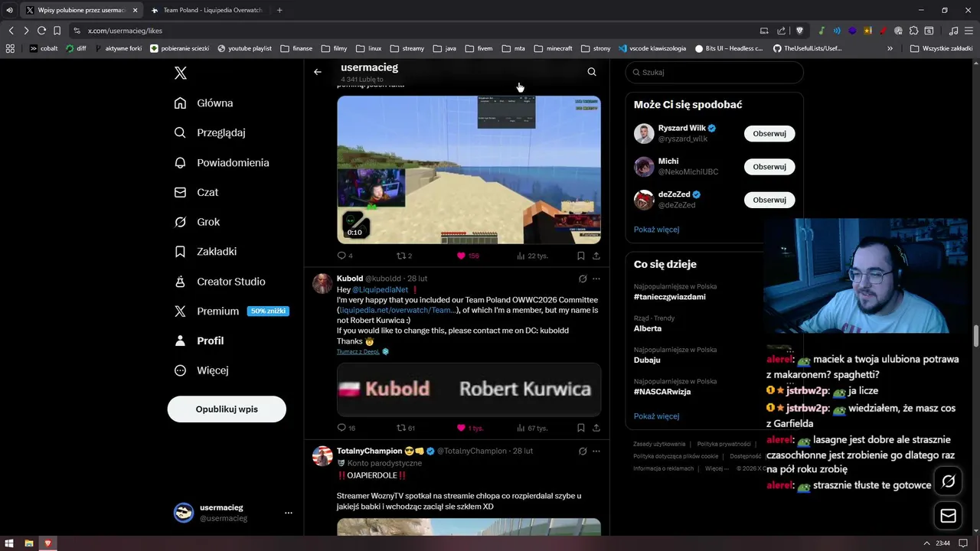This screenshot has height=551, width=980.
Task: Open the liquipedia.net/overwatch/Team link
Action: tap(397, 310)
